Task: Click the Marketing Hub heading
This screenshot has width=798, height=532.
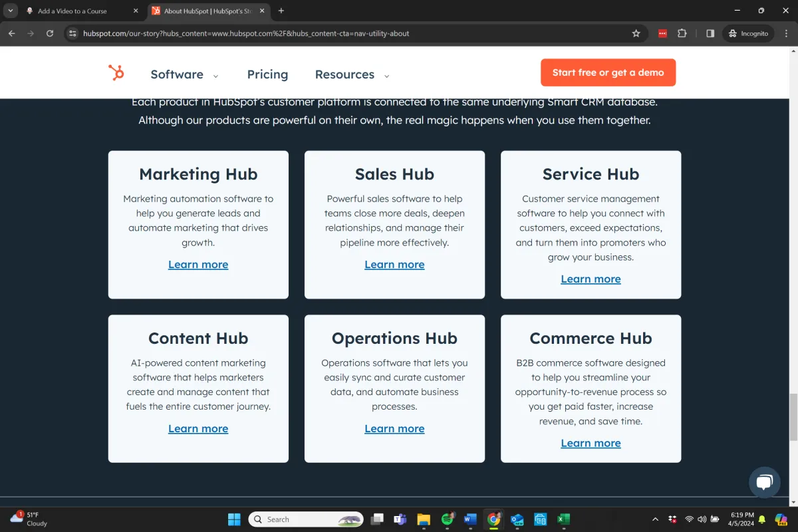Action: pyautogui.click(x=198, y=174)
